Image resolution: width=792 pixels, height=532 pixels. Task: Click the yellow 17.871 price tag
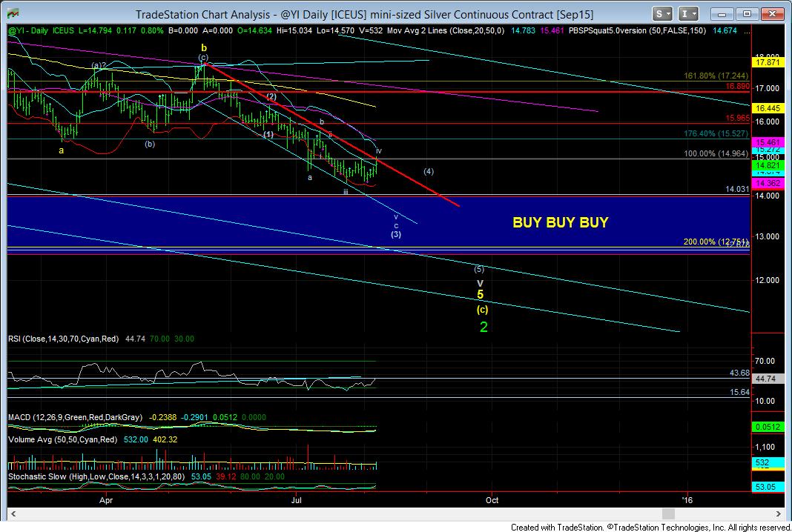pyautogui.click(x=767, y=62)
